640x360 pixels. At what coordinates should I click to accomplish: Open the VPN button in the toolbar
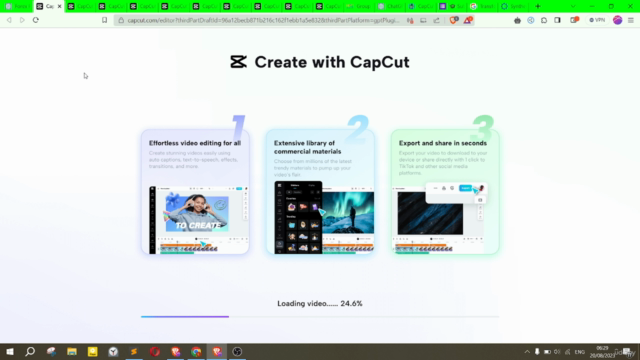pos(597,20)
